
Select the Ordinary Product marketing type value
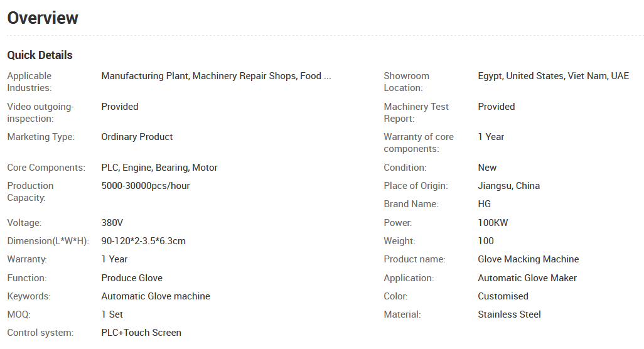click(x=137, y=137)
